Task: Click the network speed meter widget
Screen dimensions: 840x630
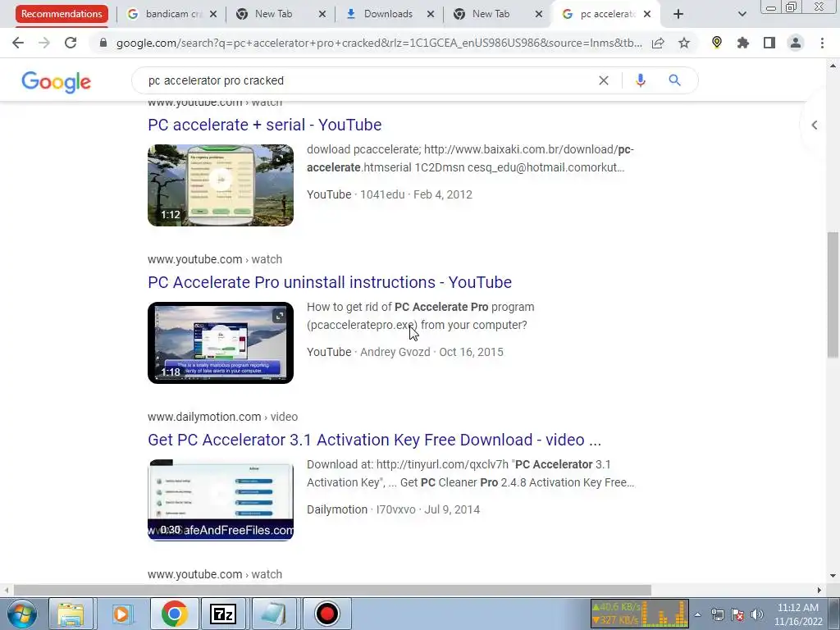Action: [640, 614]
